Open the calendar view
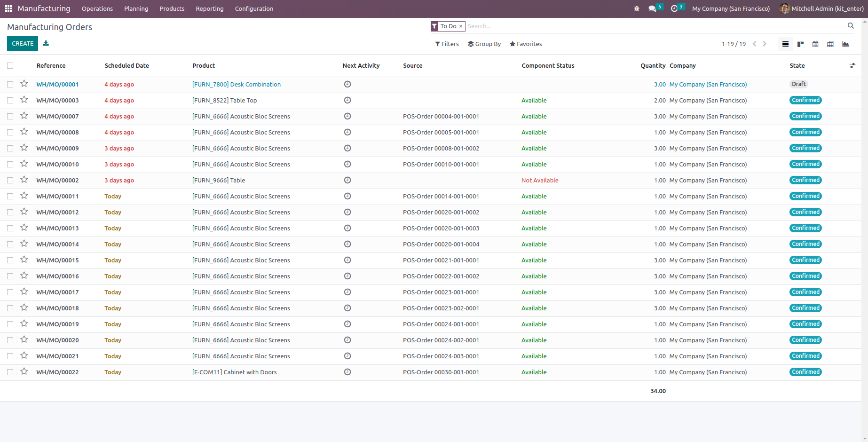868x442 pixels. tap(815, 44)
